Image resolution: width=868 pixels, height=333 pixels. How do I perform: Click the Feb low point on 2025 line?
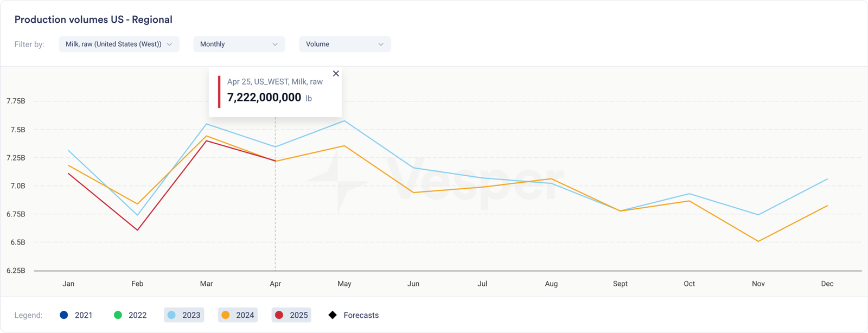138,230
